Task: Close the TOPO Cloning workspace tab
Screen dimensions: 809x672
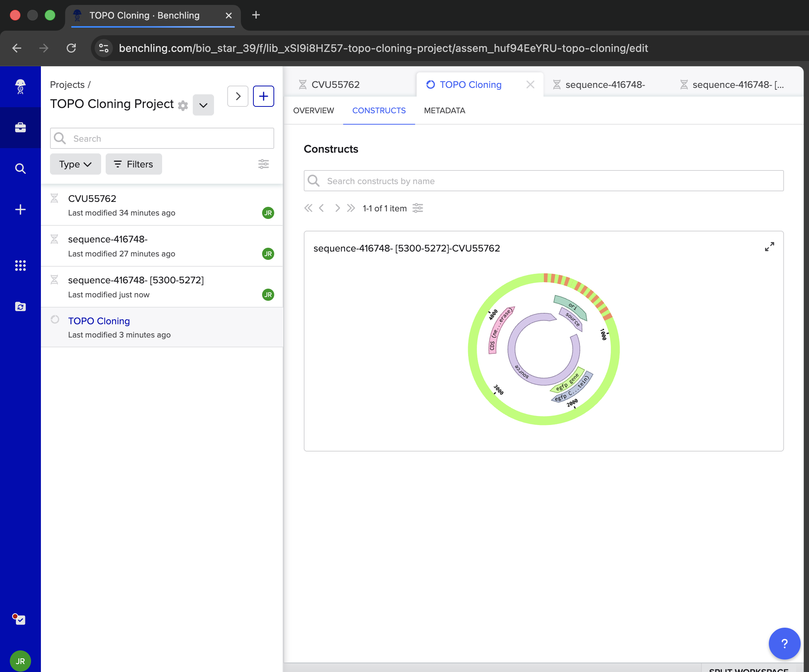Action: coord(530,84)
